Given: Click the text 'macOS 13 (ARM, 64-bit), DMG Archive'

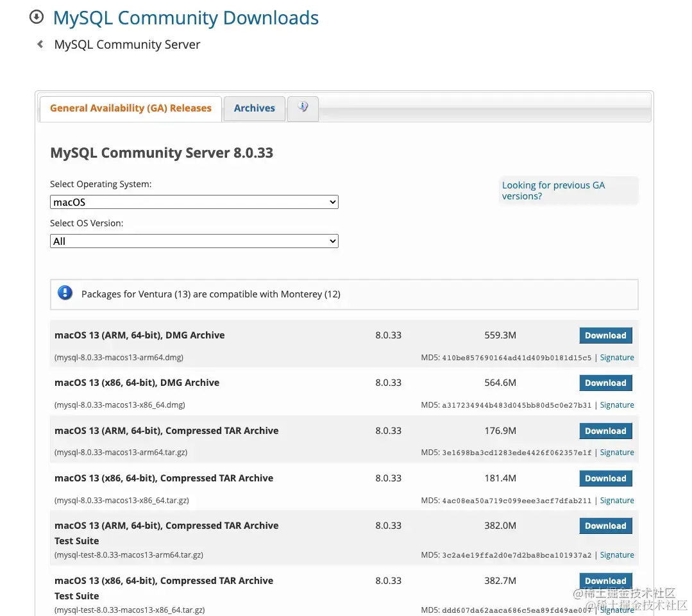Looking at the screenshot, I should pos(139,335).
